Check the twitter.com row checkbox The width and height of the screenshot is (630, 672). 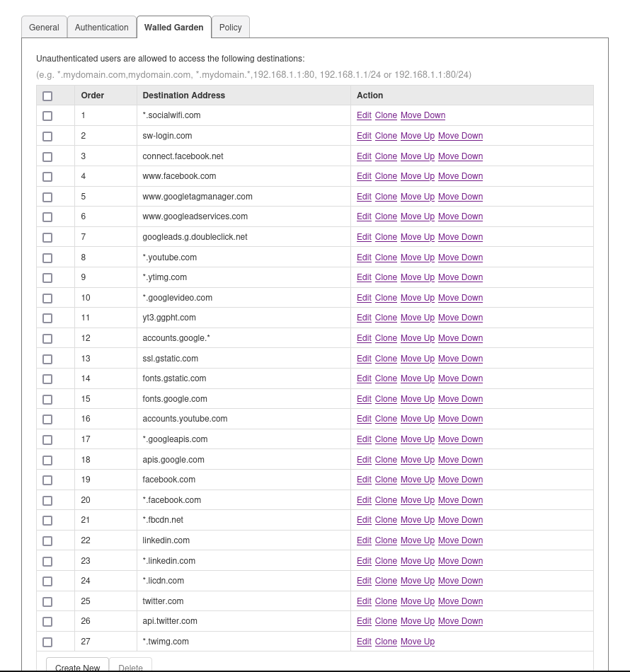(47, 602)
